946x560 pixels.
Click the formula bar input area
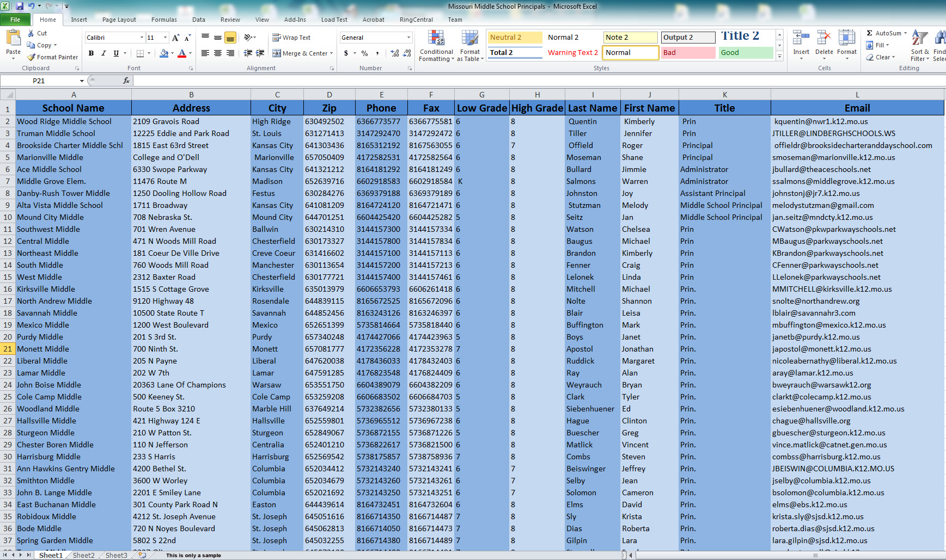(539, 81)
